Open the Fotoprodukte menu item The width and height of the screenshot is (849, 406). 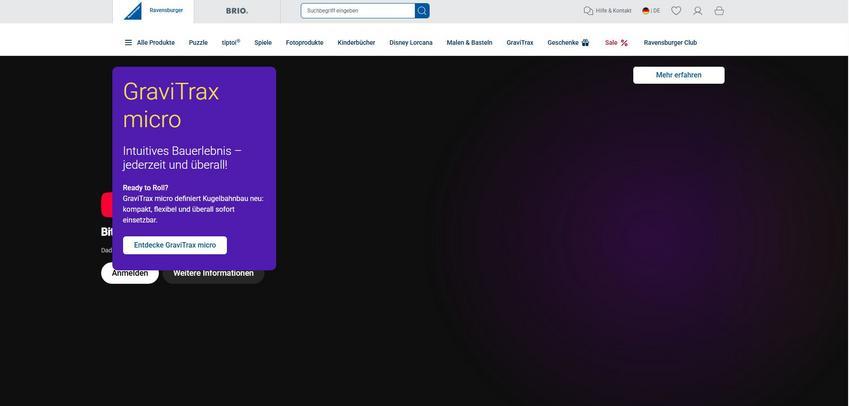pos(304,43)
